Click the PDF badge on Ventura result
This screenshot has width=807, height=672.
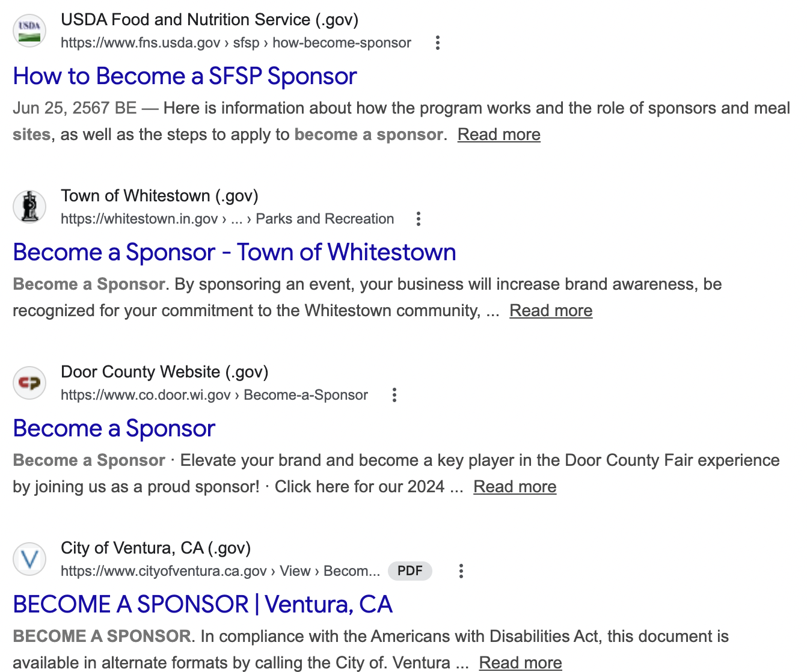click(x=410, y=571)
